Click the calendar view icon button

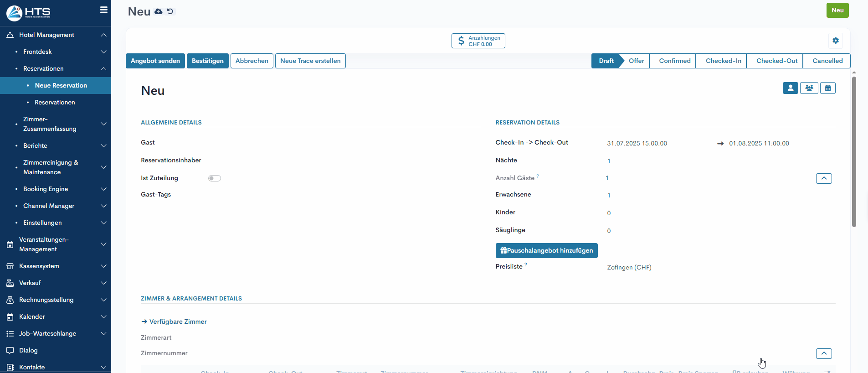tap(827, 88)
